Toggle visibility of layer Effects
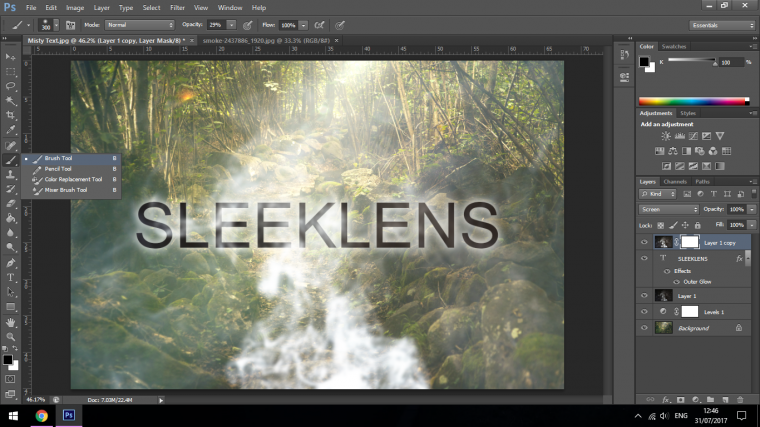The image size is (760, 427). (667, 271)
